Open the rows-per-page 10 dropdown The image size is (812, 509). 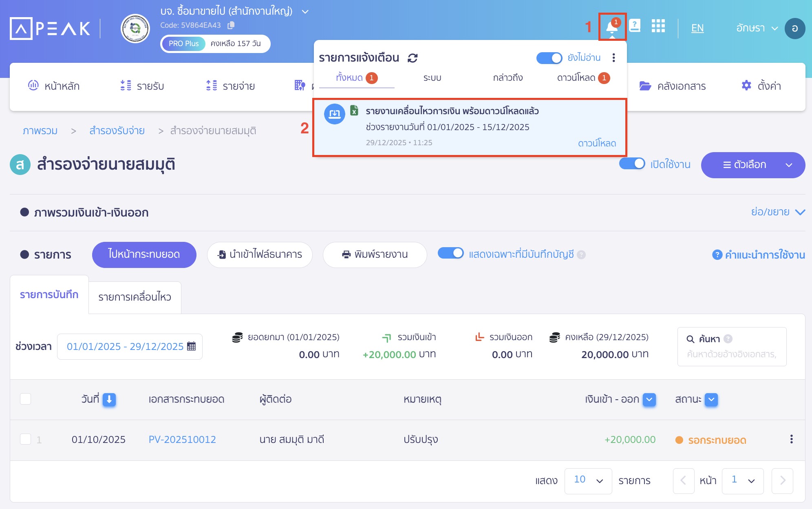pos(588,480)
